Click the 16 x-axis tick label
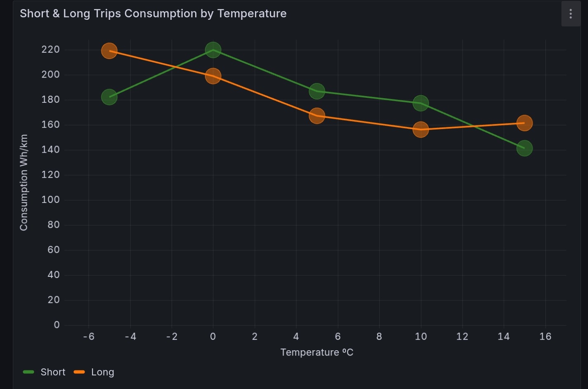Screen dimensions: 588x389 545,337
